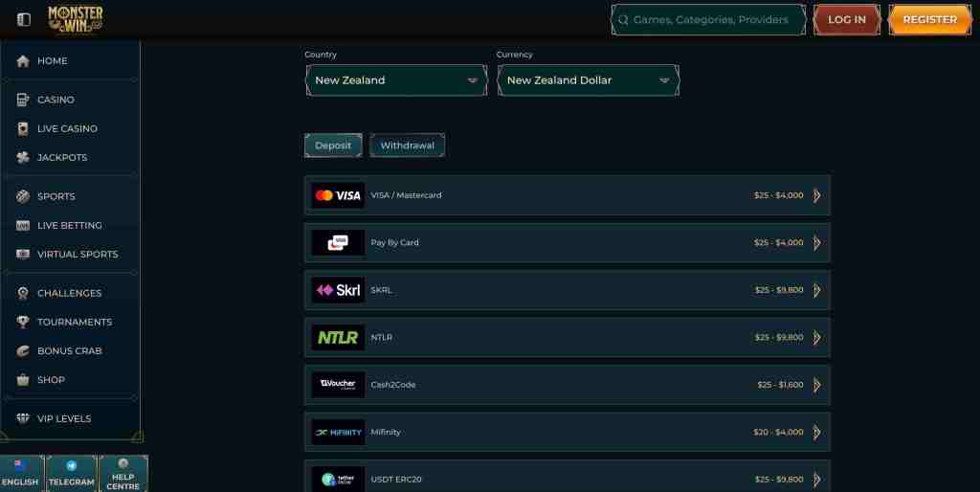Collapse the sidebar with the panel icon

[24, 19]
